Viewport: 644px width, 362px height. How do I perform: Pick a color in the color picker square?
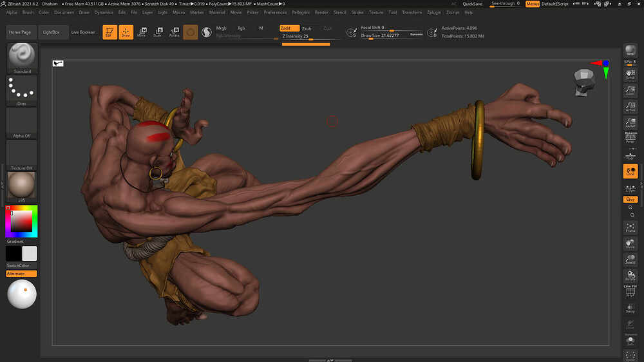click(x=21, y=221)
